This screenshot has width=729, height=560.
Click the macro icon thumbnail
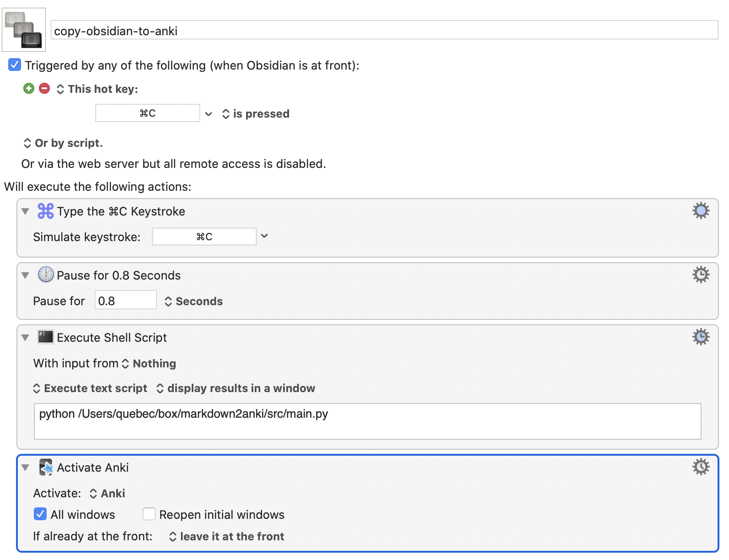pos(24,30)
